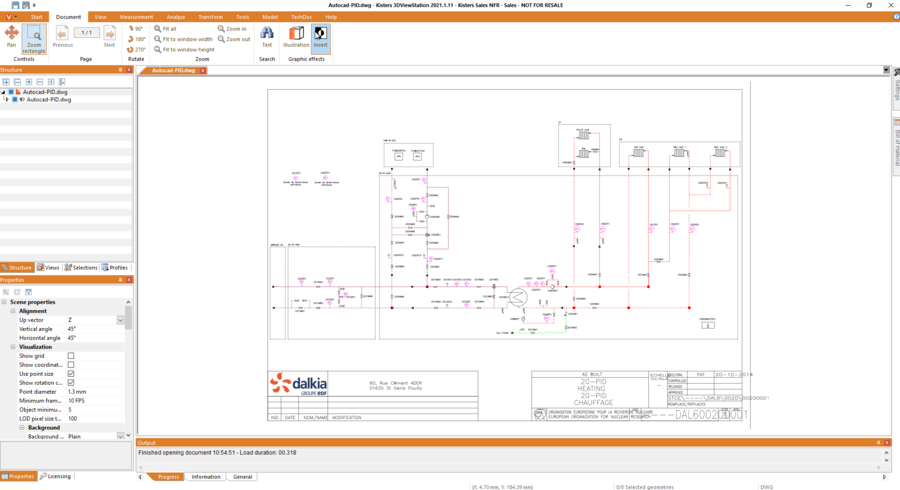900x490 pixels.
Task: Collapse the Background section
Action: [22, 427]
